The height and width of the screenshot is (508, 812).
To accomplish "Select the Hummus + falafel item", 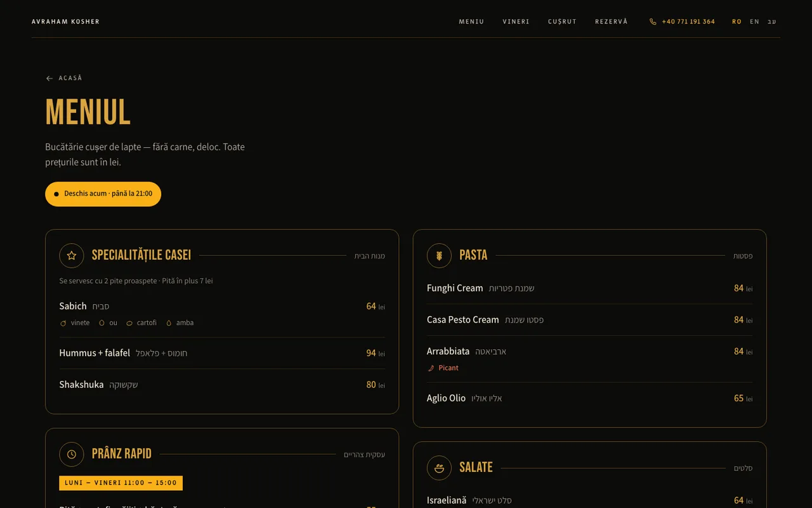I will (222, 353).
